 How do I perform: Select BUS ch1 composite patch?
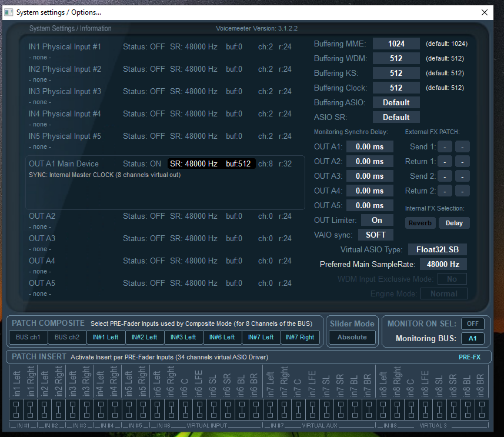28,338
